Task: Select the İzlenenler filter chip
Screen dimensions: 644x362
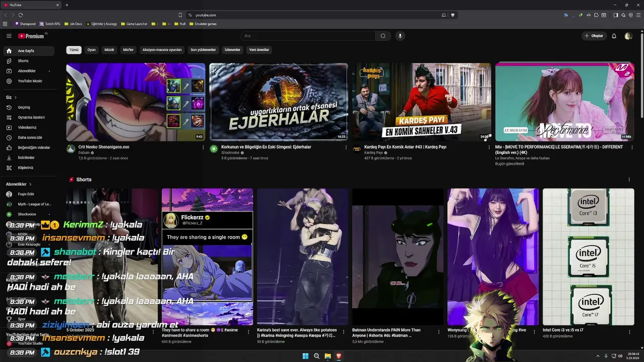Action: tap(232, 50)
